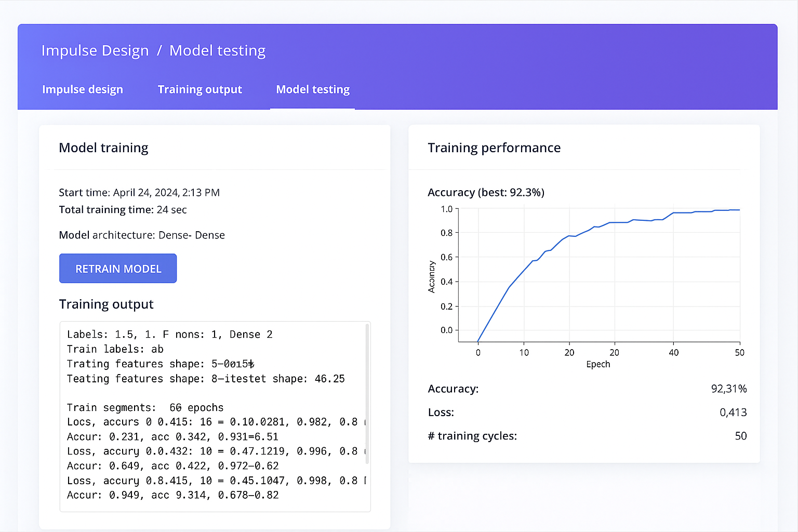Switch to the Impulse design tab

[83, 89]
